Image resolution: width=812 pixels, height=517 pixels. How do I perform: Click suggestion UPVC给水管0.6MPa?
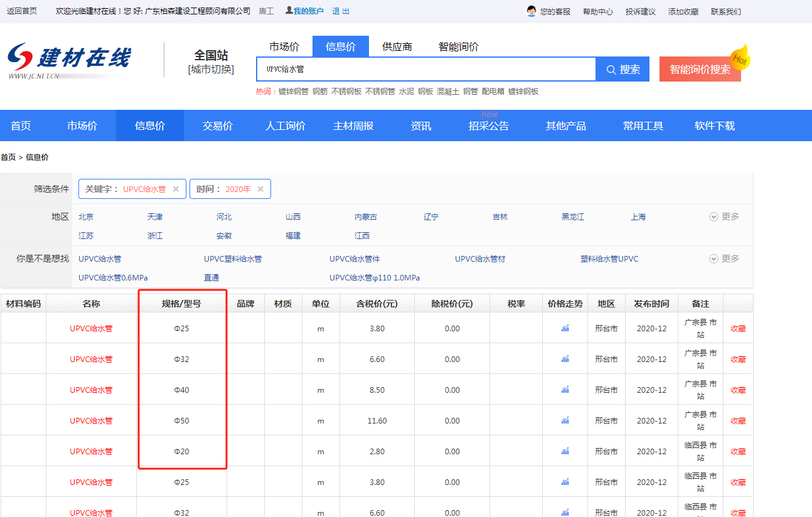click(113, 278)
